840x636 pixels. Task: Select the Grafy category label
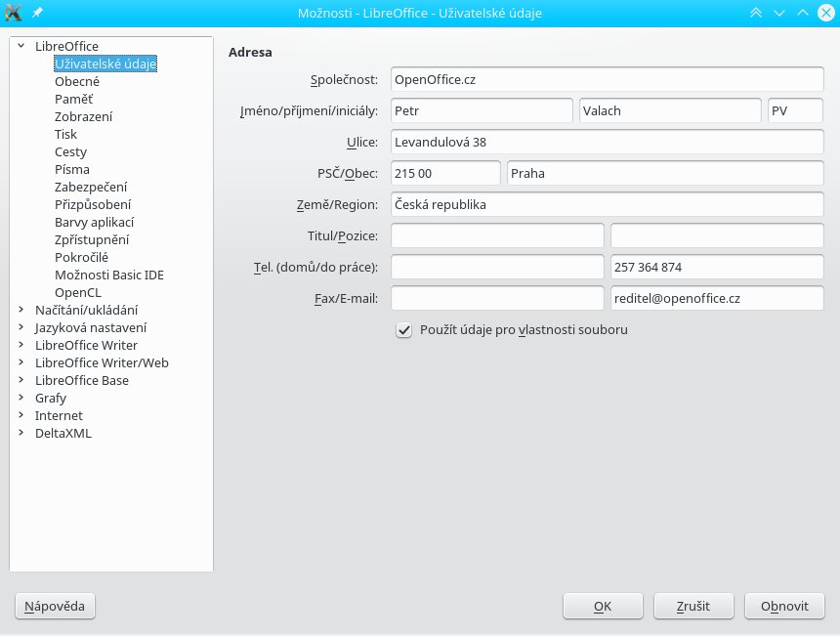pos(51,398)
